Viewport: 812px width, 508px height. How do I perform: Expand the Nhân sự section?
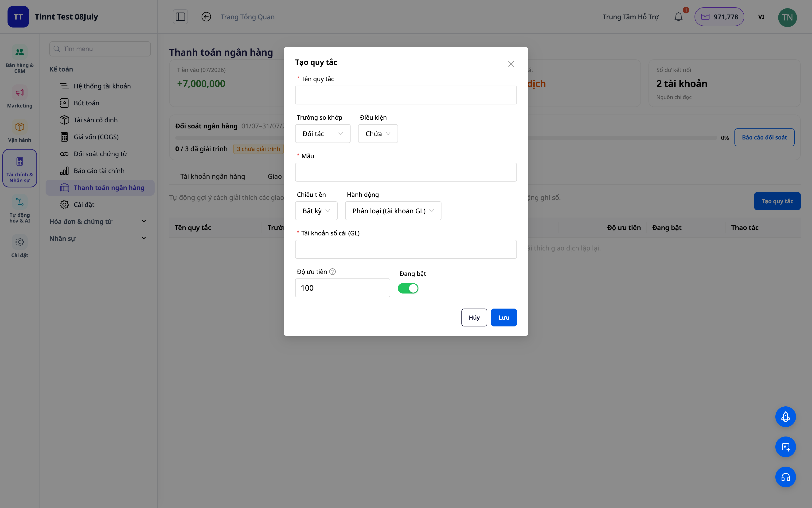(x=98, y=238)
